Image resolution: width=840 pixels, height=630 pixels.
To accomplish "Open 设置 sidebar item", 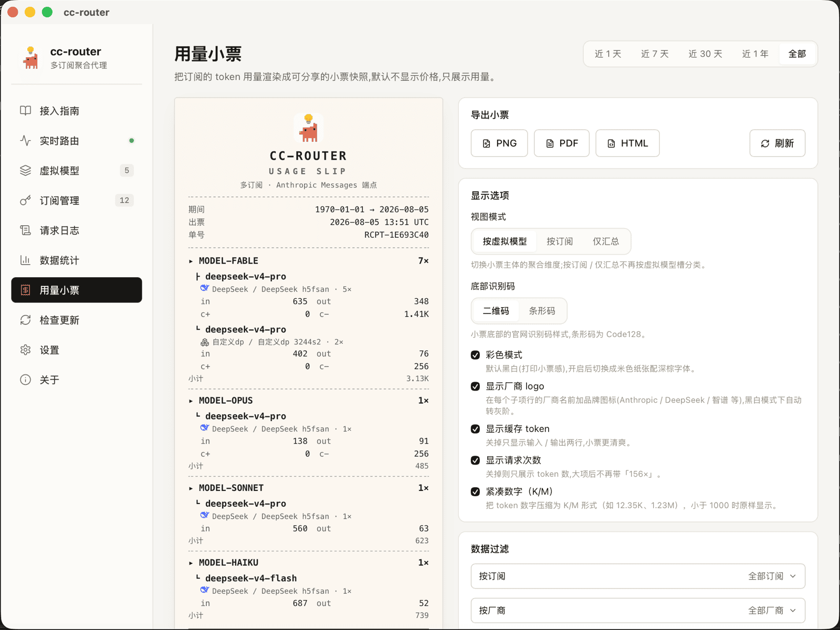I will click(x=77, y=350).
